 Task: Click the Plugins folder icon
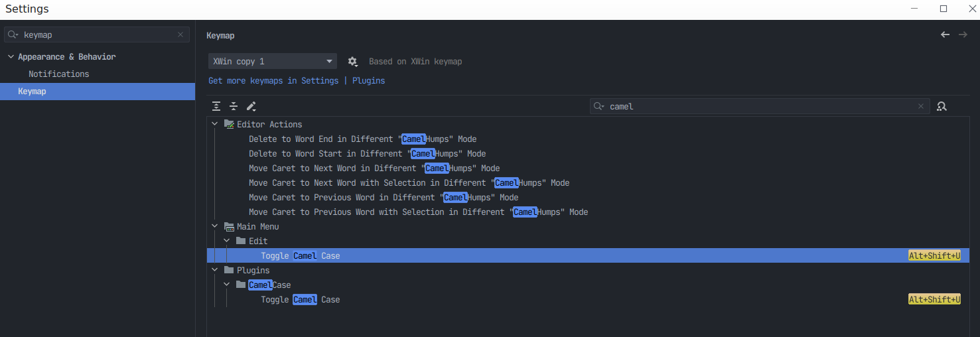[x=229, y=270]
